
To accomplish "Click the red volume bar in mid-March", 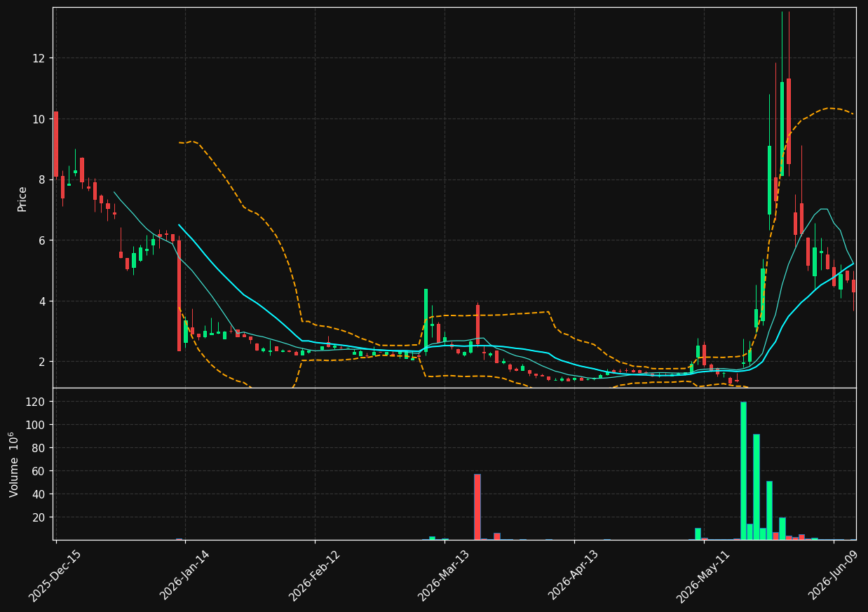I will (477, 507).
